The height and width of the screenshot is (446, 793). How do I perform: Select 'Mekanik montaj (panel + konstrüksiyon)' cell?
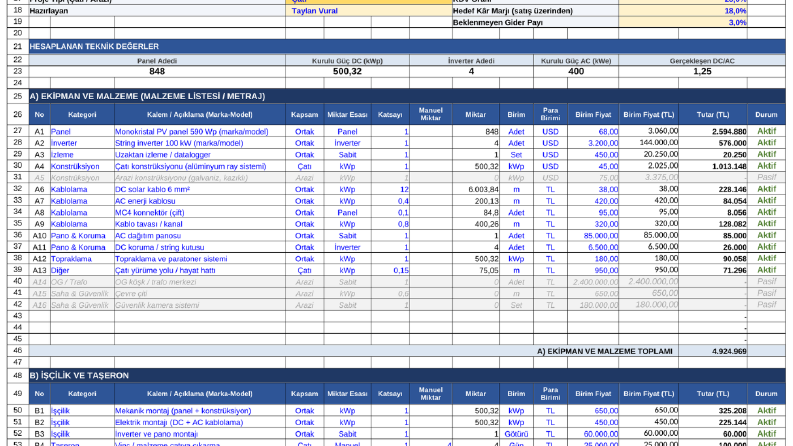[x=200, y=411]
